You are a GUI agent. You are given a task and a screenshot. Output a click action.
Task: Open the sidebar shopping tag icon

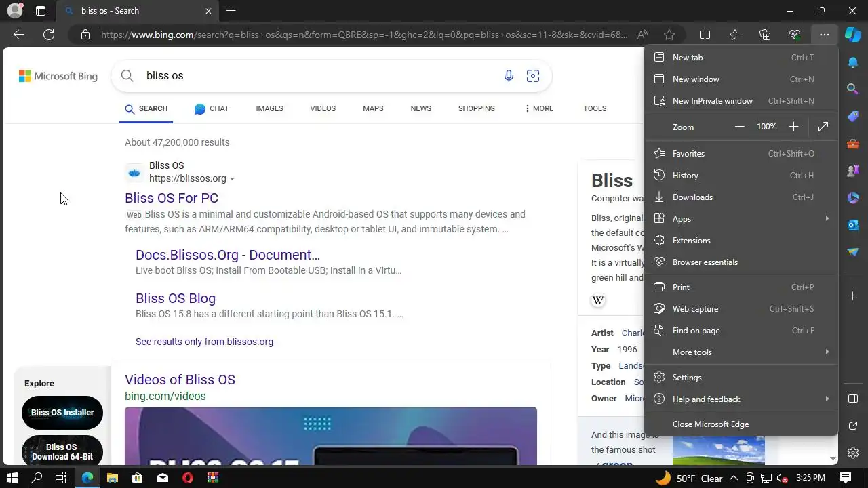[x=853, y=117]
